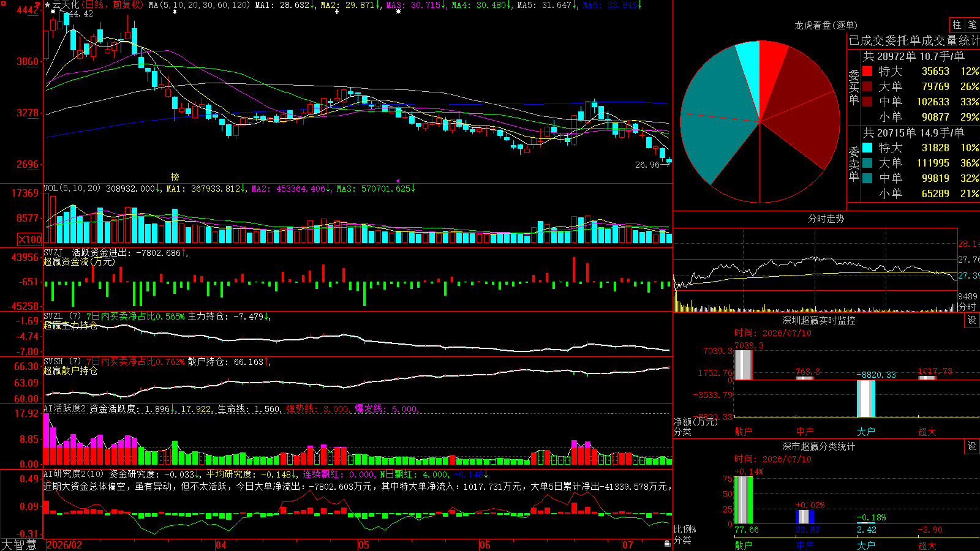
Task: Click the 大户 bar in 深圳超赢实时监控
Action: tap(866, 399)
